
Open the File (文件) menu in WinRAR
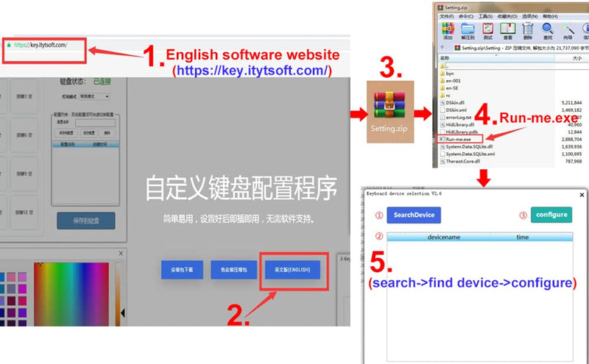pos(447,16)
